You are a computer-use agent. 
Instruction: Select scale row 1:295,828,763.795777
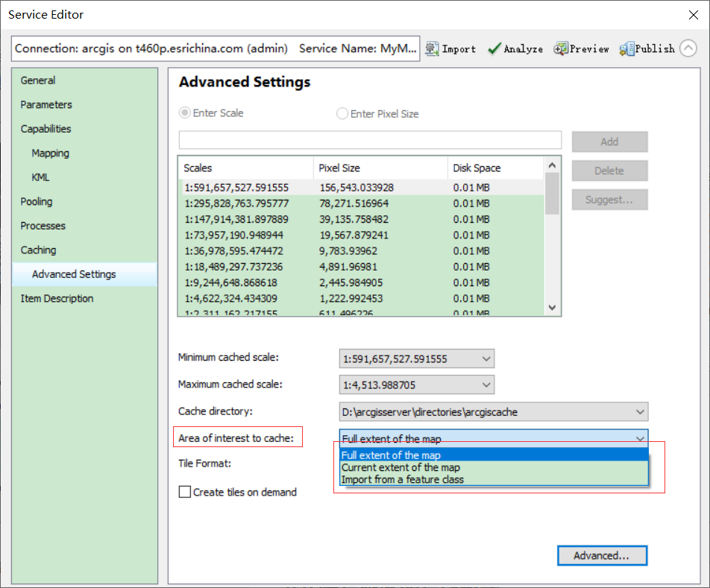click(x=361, y=203)
